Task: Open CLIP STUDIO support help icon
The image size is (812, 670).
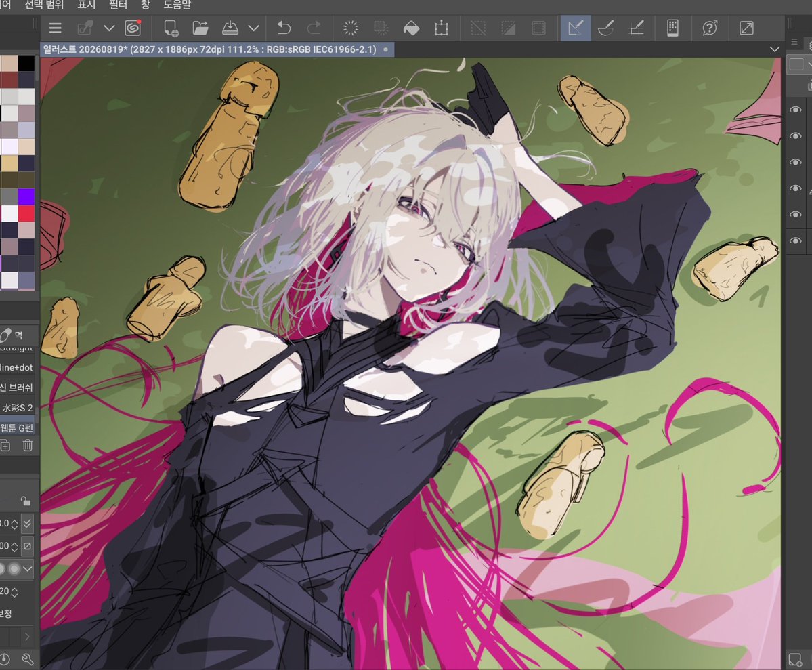Action: coord(710,28)
